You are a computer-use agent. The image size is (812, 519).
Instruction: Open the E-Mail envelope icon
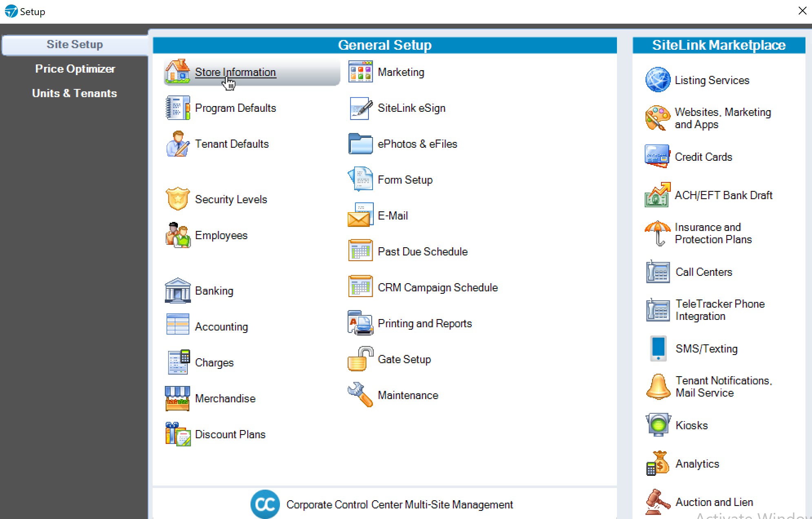(x=360, y=215)
